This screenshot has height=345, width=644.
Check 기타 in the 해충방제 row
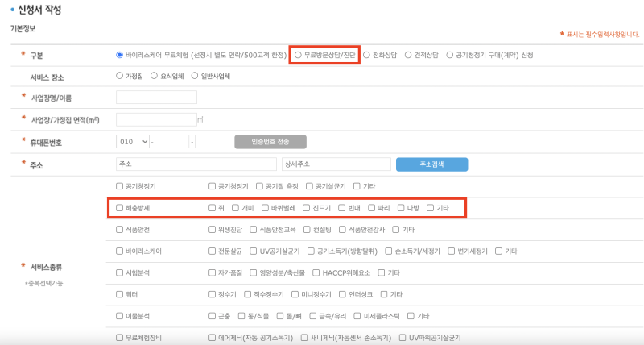pos(431,208)
